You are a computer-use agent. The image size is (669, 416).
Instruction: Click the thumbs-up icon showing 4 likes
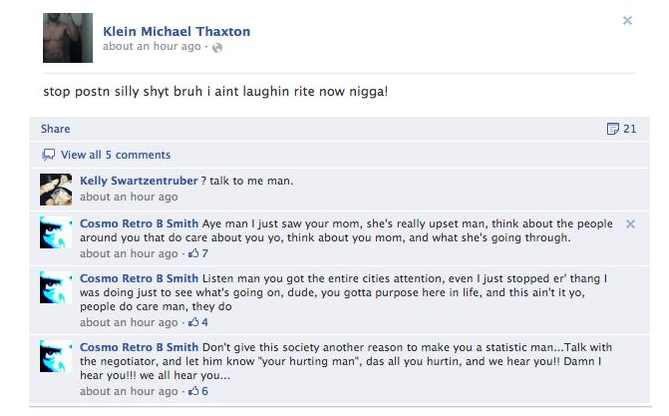tap(194, 322)
